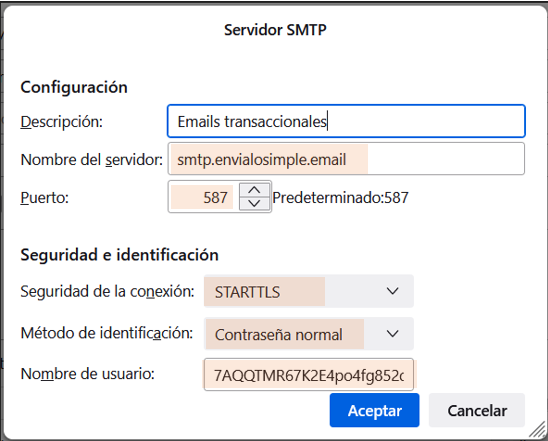Dismiss the dialog with Cancelar

[x=477, y=410]
